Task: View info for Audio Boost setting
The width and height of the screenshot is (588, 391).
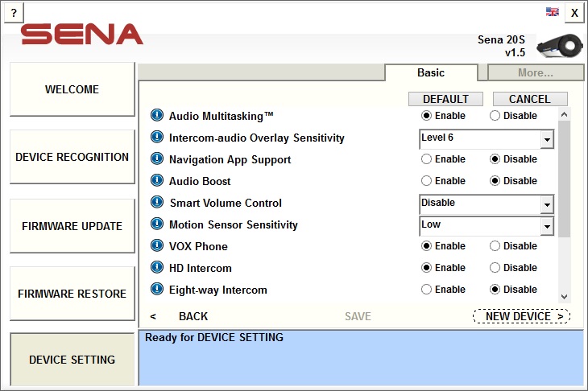Action: [157, 180]
